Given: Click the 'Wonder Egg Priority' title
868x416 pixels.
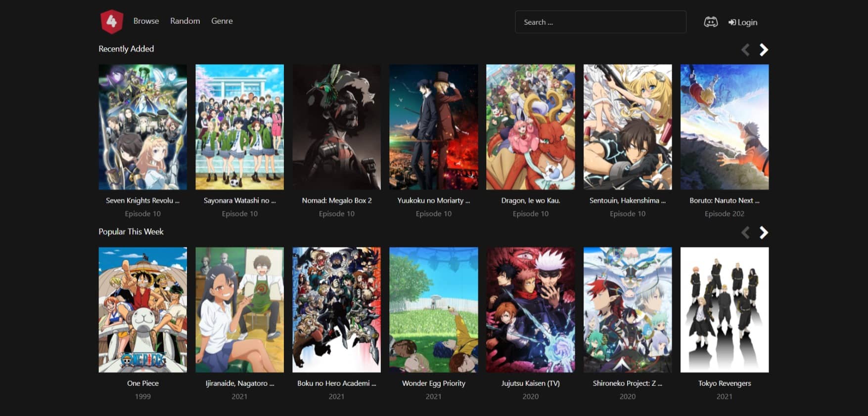Looking at the screenshot, I should pos(434,383).
